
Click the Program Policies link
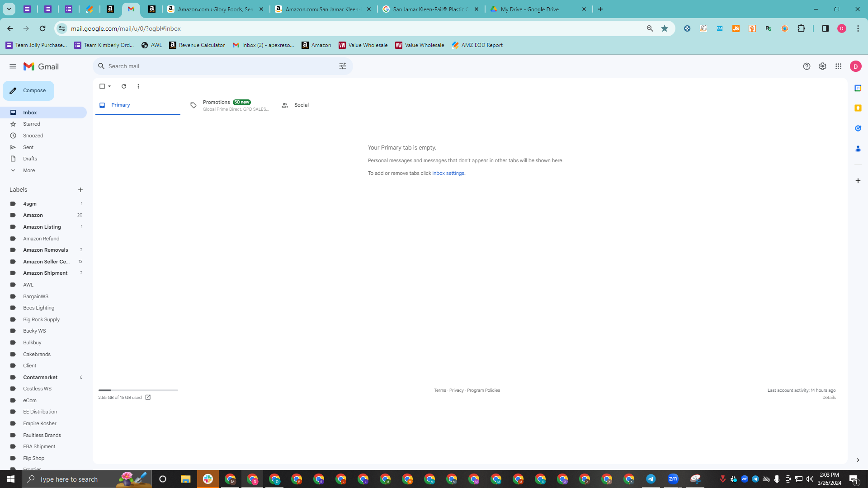click(x=483, y=390)
